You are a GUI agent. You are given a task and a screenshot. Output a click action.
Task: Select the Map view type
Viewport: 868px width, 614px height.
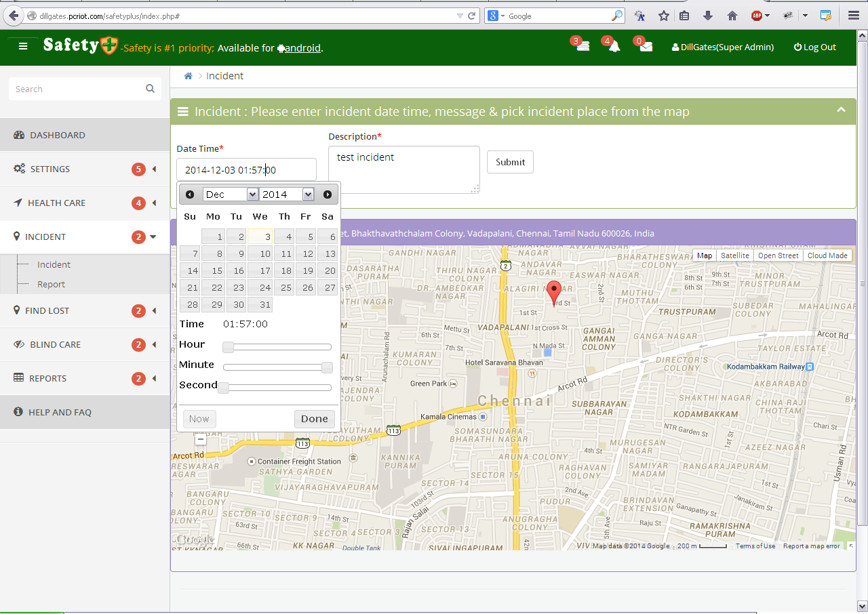click(x=705, y=255)
